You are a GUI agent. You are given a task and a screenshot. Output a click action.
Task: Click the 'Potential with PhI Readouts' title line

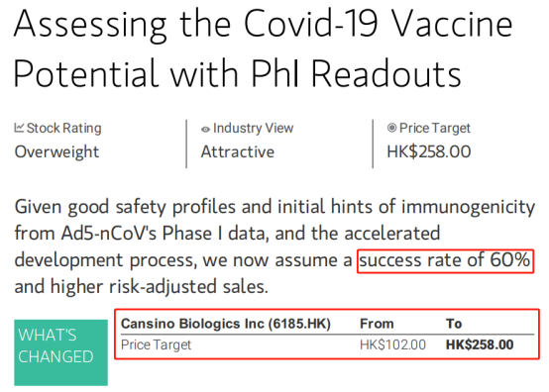coord(238,73)
